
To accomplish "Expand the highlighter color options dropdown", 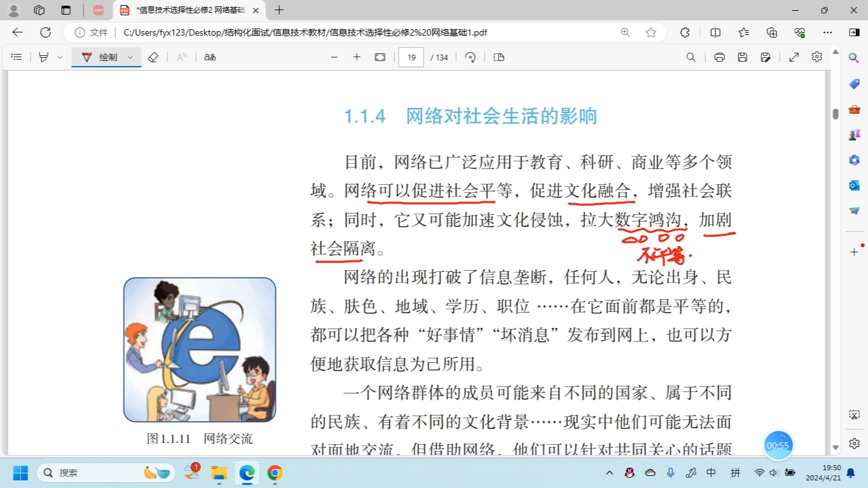I will 60,57.
